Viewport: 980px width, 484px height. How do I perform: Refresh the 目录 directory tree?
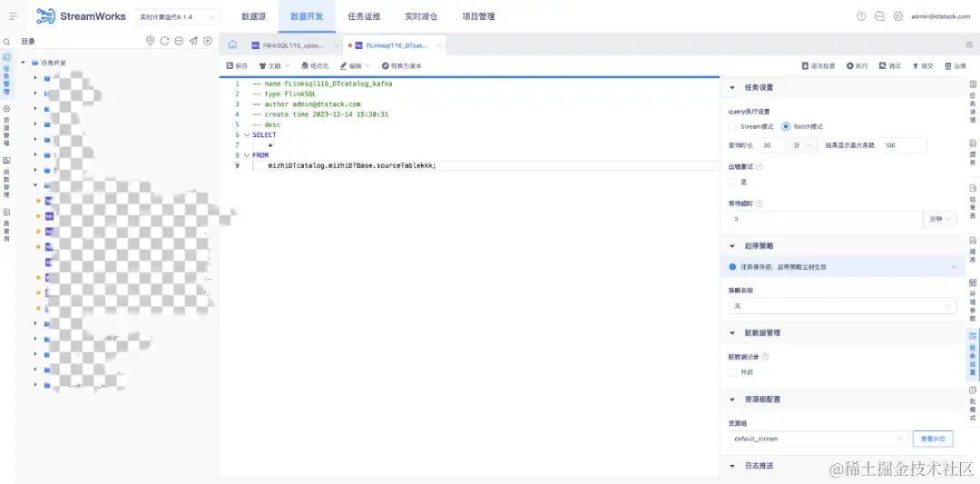point(164,41)
